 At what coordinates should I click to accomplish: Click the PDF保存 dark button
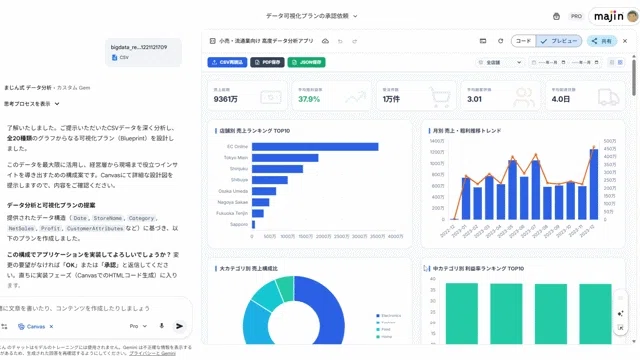point(267,62)
